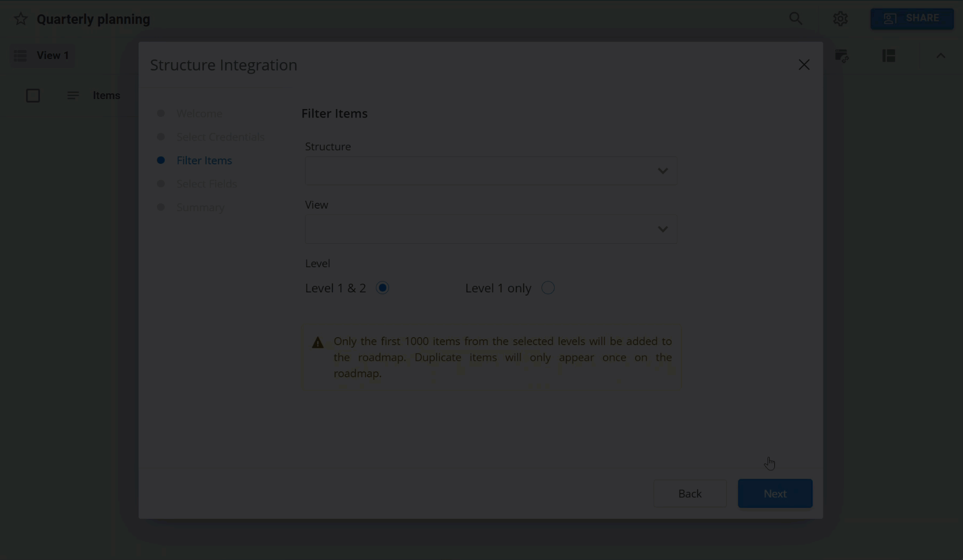963x560 pixels.
Task: Open the Structure dropdown
Action: click(x=491, y=171)
